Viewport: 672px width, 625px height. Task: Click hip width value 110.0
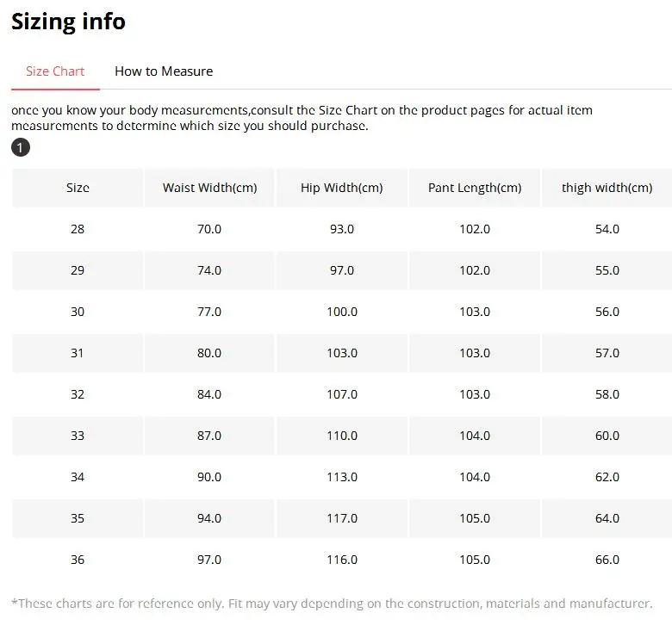pyautogui.click(x=342, y=436)
